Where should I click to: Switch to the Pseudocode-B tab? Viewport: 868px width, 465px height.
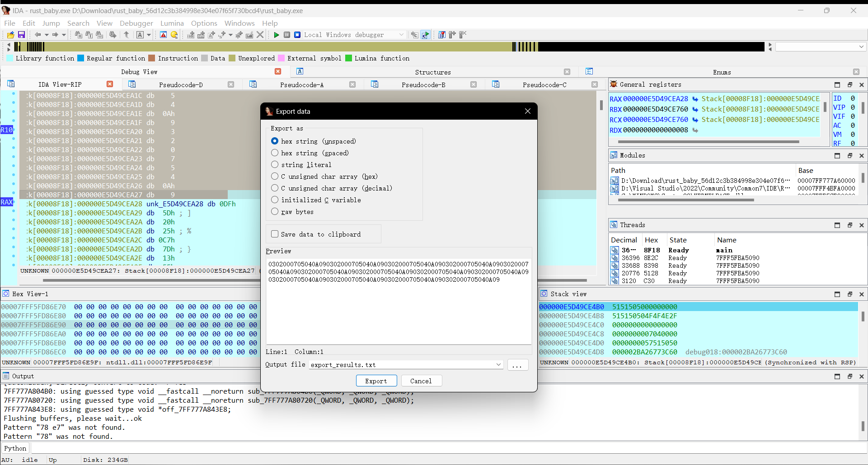(423, 84)
